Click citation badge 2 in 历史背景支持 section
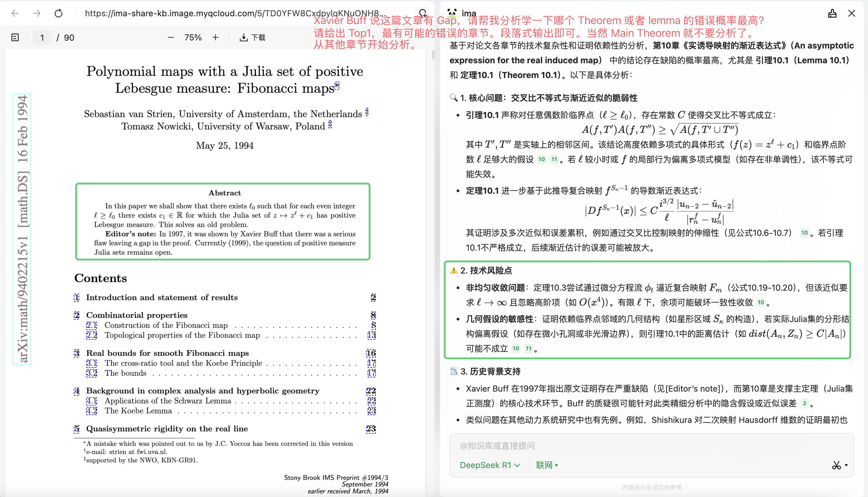The width and height of the screenshot is (868, 497). tap(804, 403)
